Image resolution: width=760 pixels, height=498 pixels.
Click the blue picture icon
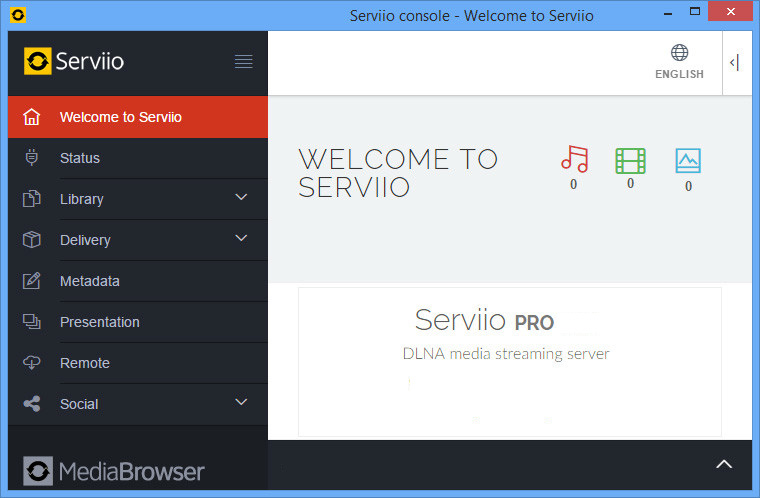688,161
